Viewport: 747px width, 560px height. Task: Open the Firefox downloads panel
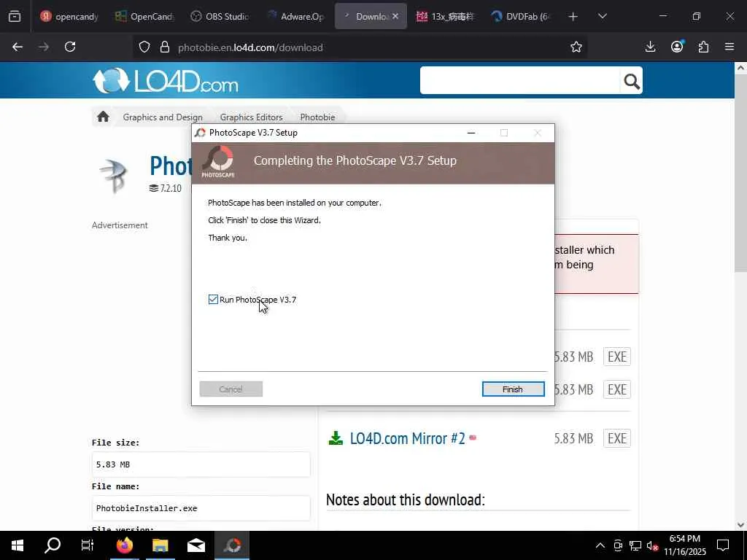click(650, 47)
